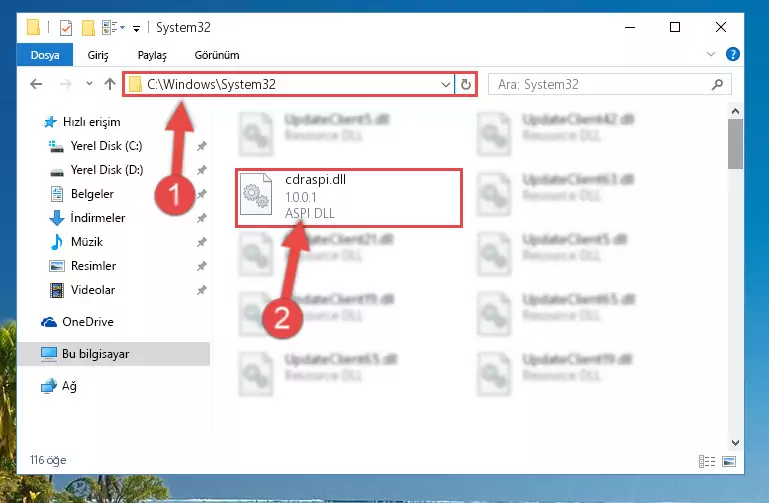Switch to details view icon

pos(707,461)
